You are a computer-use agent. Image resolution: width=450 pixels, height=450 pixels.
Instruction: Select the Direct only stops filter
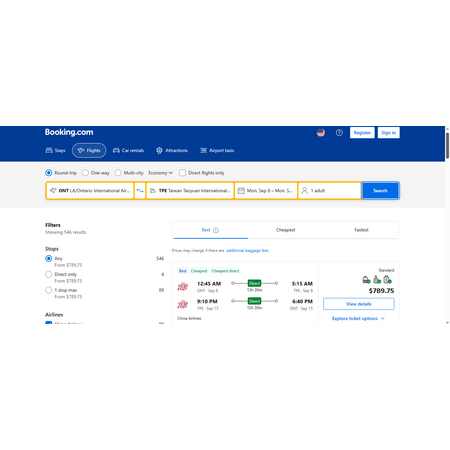49,274
